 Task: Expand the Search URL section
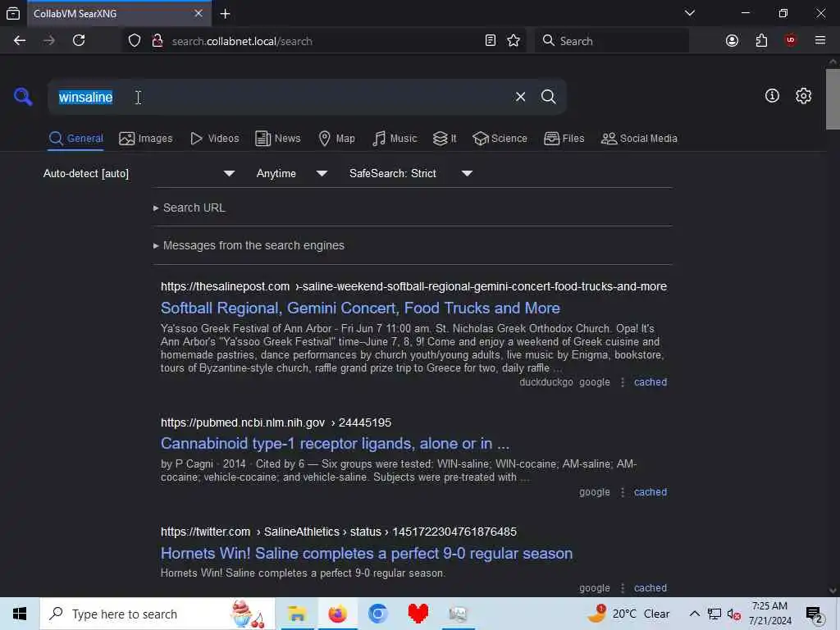pos(189,208)
